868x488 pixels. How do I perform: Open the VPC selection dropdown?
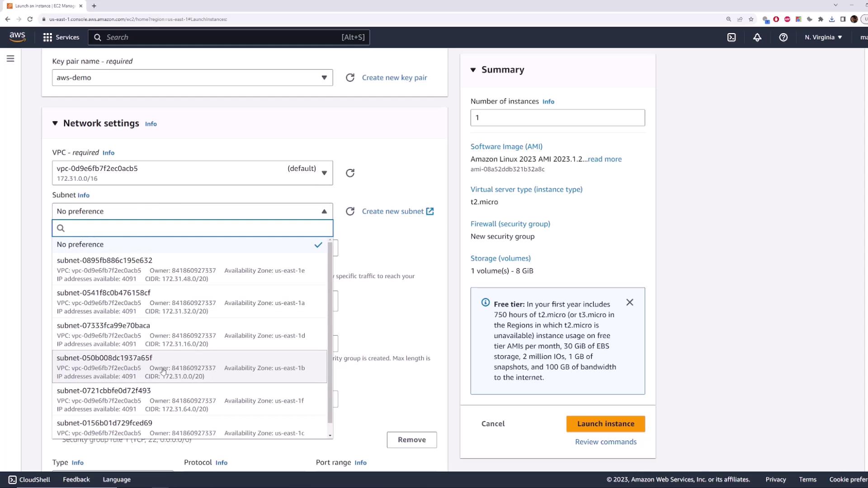tap(192, 173)
